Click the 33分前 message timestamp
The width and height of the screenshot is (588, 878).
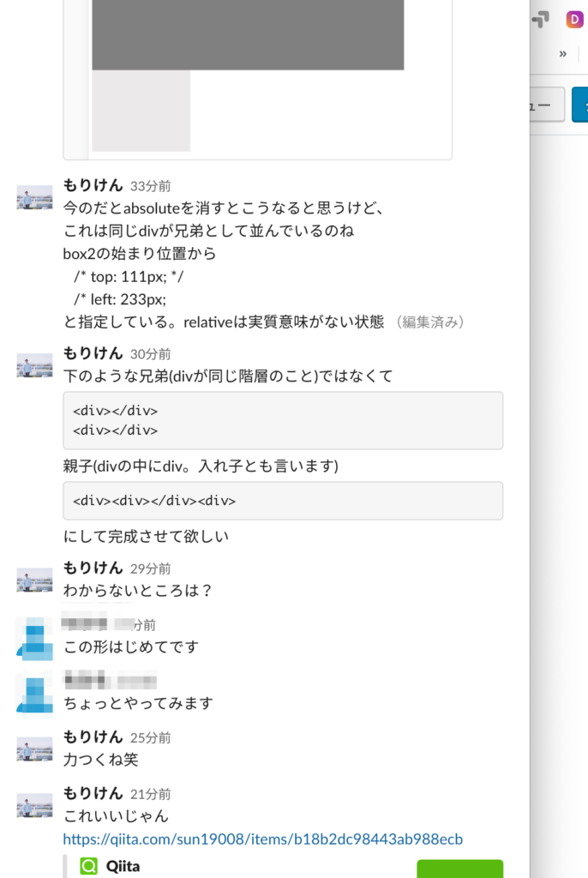151,186
